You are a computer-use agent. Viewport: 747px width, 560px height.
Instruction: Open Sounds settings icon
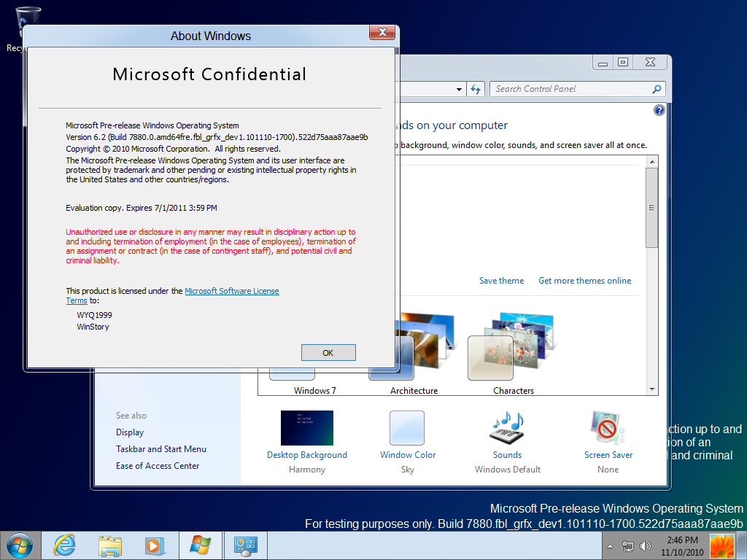coord(508,427)
